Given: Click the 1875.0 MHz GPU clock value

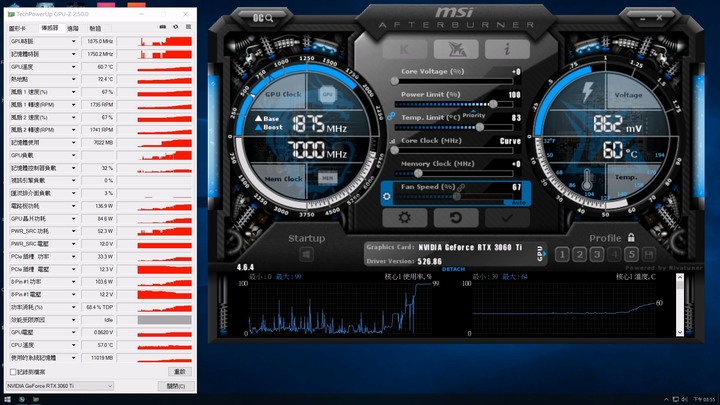Looking at the screenshot, I should pyautogui.click(x=98, y=41).
